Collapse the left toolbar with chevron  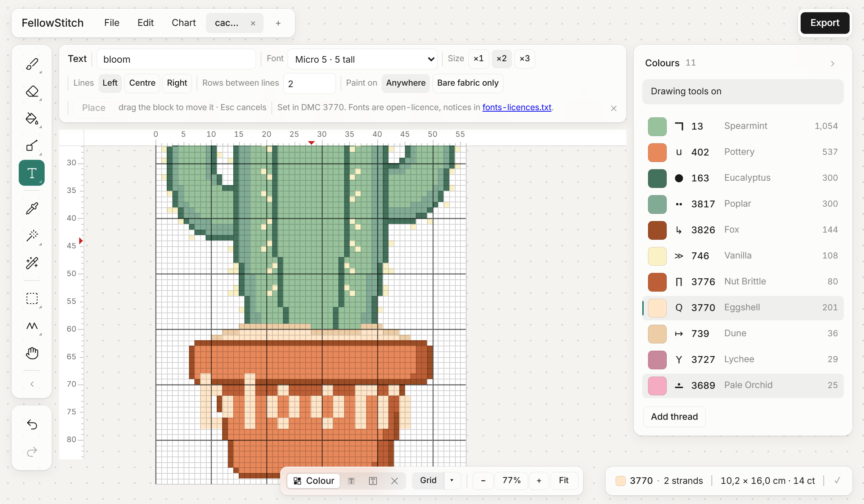point(32,384)
